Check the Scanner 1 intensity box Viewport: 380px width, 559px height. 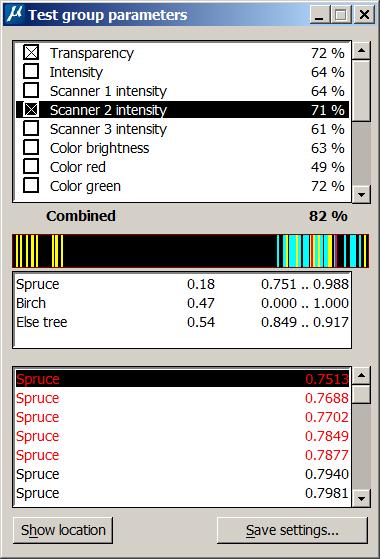pyautogui.click(x=31, y=91)
